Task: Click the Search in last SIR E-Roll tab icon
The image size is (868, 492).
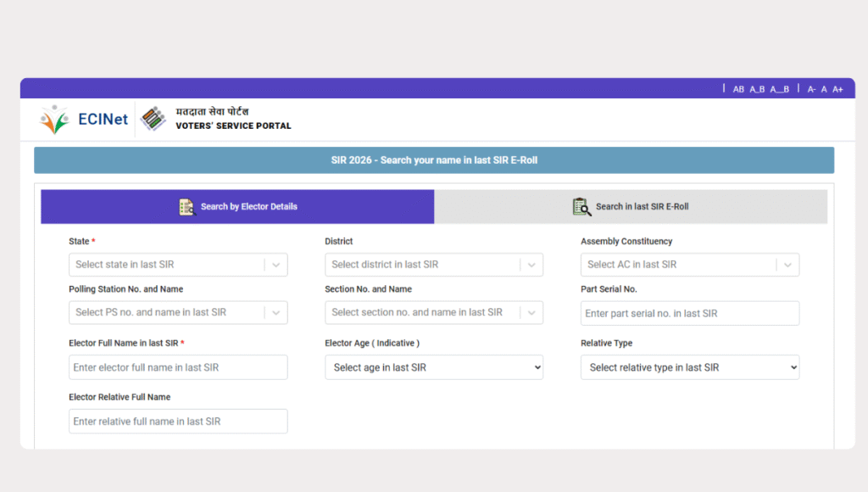Action: [581, 207]
